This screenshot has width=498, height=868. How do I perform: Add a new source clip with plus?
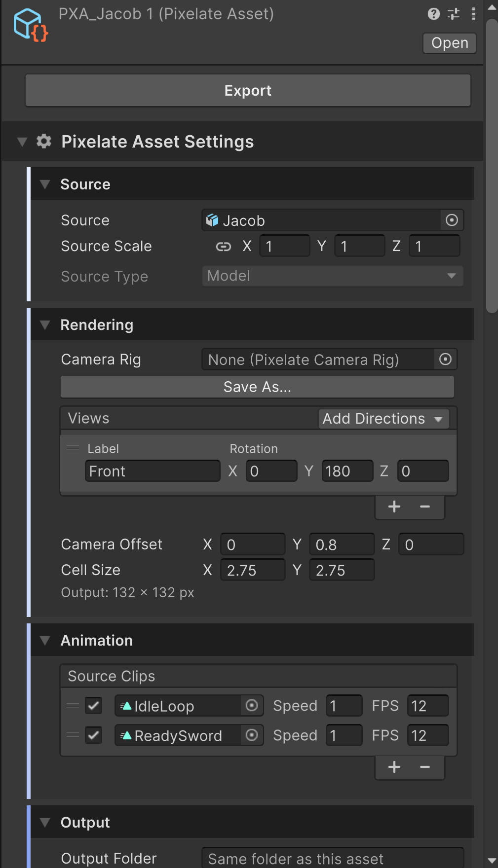click(x=394, y=767)
